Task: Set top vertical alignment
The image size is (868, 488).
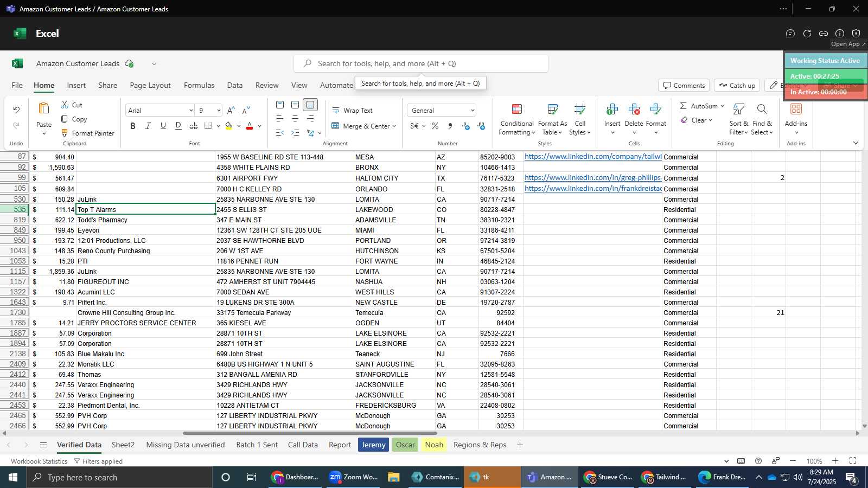Action: pyautogui.click(x=280, y=105)
